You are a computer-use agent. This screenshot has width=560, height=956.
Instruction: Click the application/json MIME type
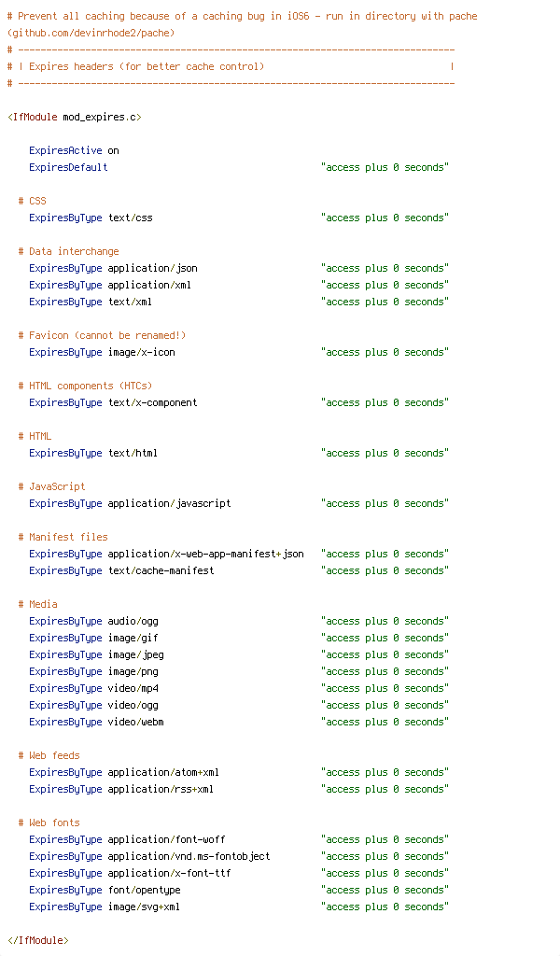152,268
